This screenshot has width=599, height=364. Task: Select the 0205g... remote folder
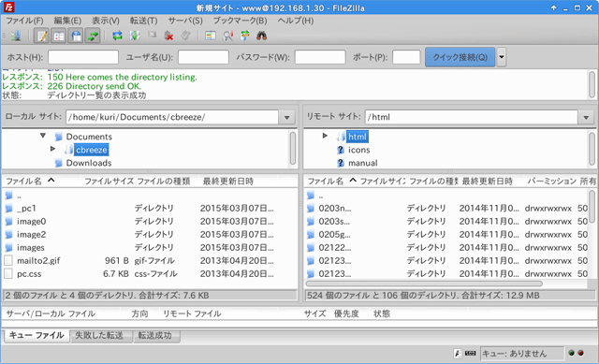(x=335, y=235)
